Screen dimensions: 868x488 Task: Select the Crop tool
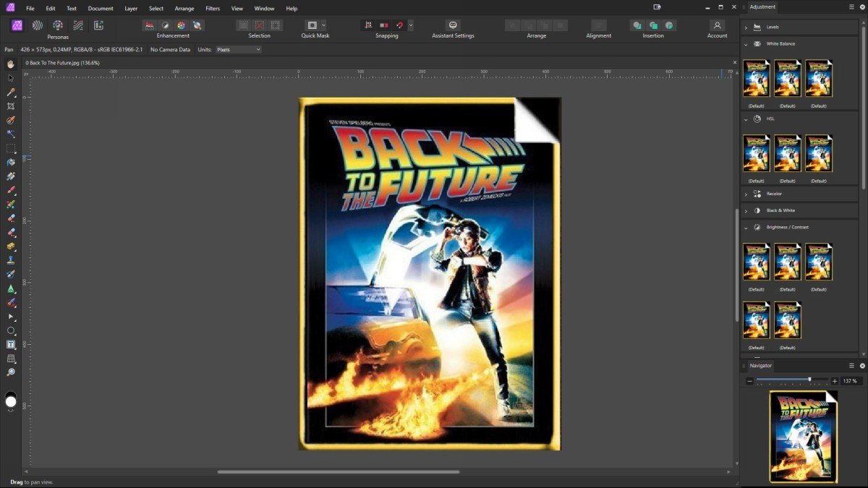click(x=11, y=106)
